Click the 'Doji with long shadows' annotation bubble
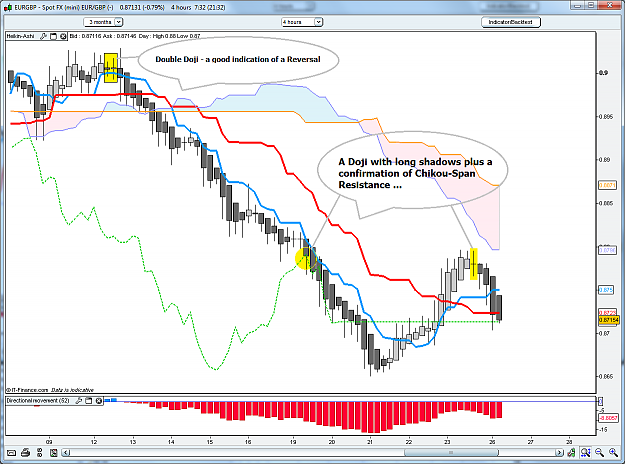 [x=413, y=171]
